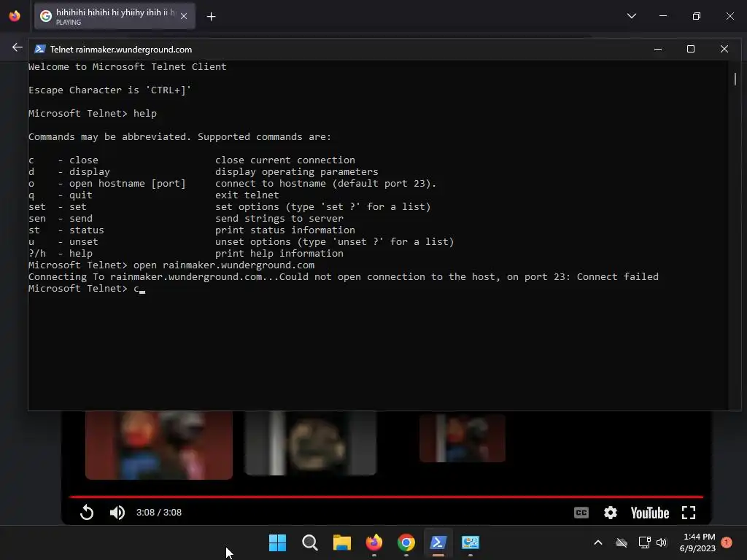This screenshot has height=560, width=747.
Task: Restore down the Firefox browser window
Action: pyautogui.click(x=697, y=16)
